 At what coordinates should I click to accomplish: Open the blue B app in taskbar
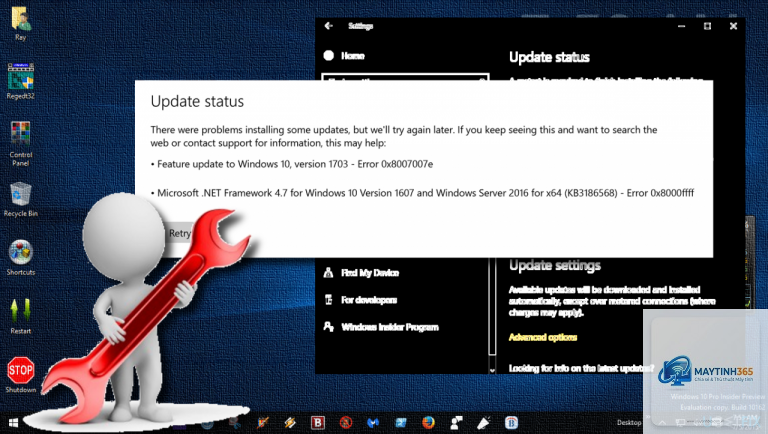(511, 422)
